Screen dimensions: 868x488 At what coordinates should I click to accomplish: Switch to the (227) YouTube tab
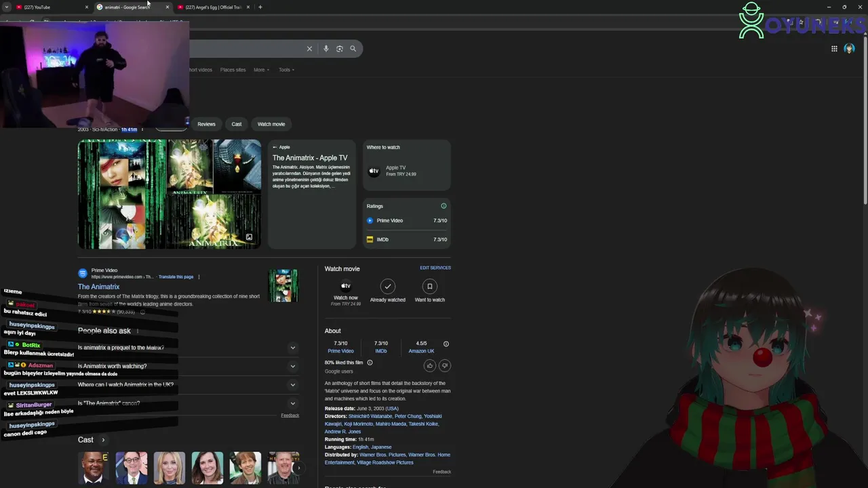click(47, 7)
